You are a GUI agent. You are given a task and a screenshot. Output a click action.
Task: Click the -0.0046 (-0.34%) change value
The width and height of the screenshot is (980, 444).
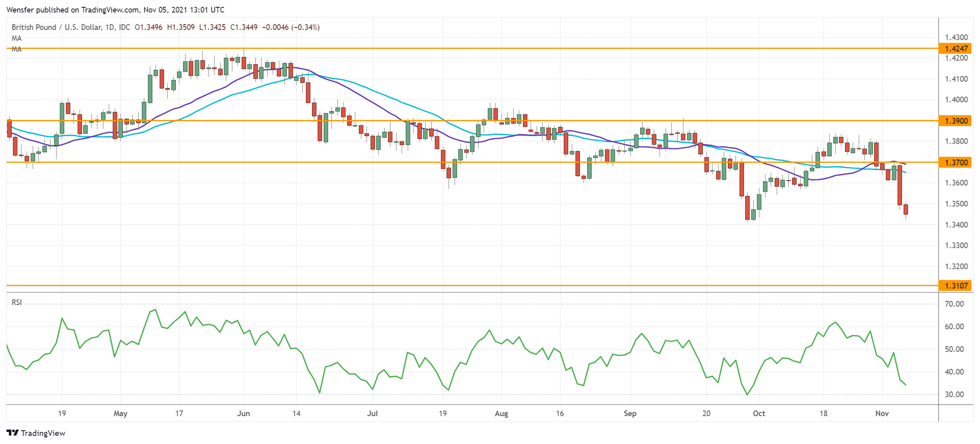tap(291, 27)
